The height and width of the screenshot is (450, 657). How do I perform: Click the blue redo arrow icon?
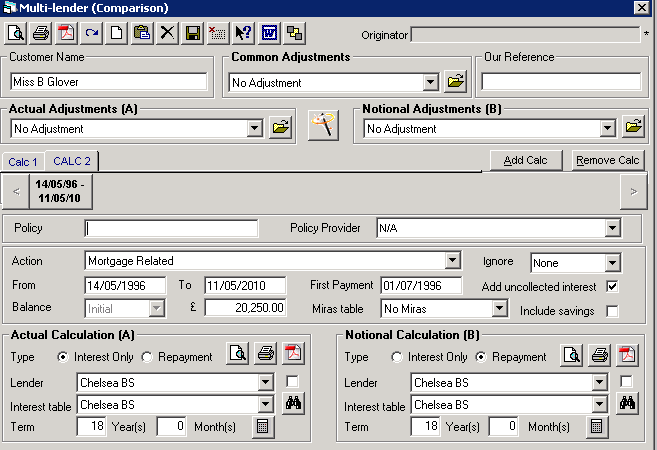tap(91, 33)
